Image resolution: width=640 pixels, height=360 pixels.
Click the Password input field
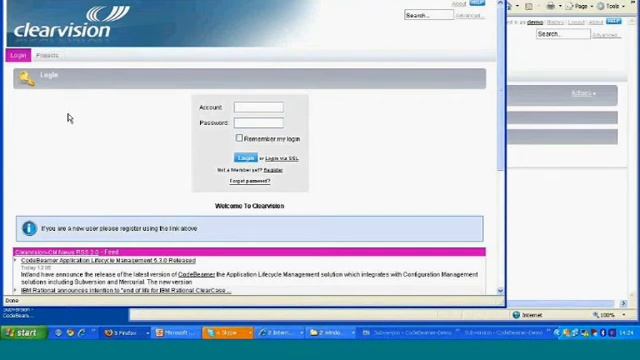coord(259,122)
